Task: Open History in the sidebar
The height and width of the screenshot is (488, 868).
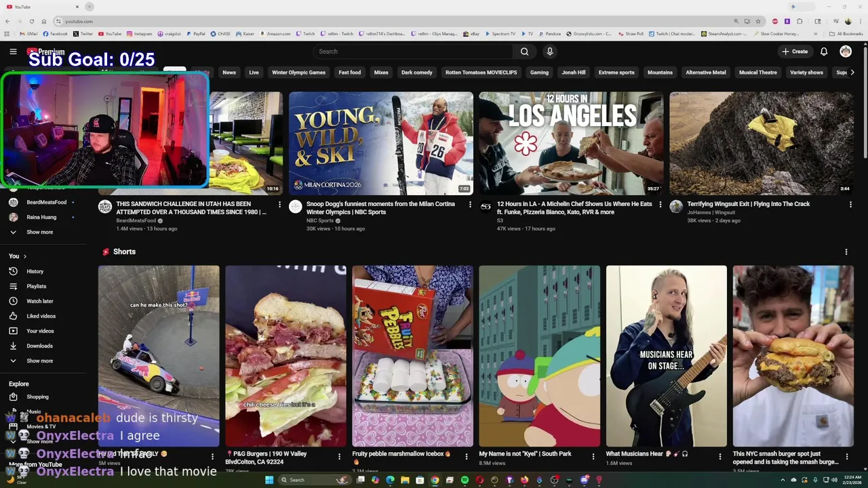Action: pos(35,271)
